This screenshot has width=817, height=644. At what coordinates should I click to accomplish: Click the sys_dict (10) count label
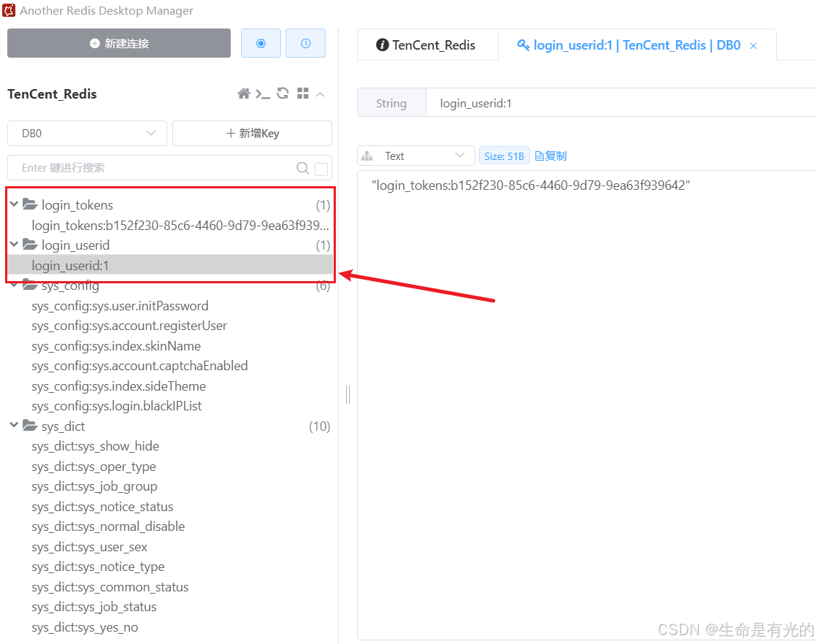tap(319, 426)
